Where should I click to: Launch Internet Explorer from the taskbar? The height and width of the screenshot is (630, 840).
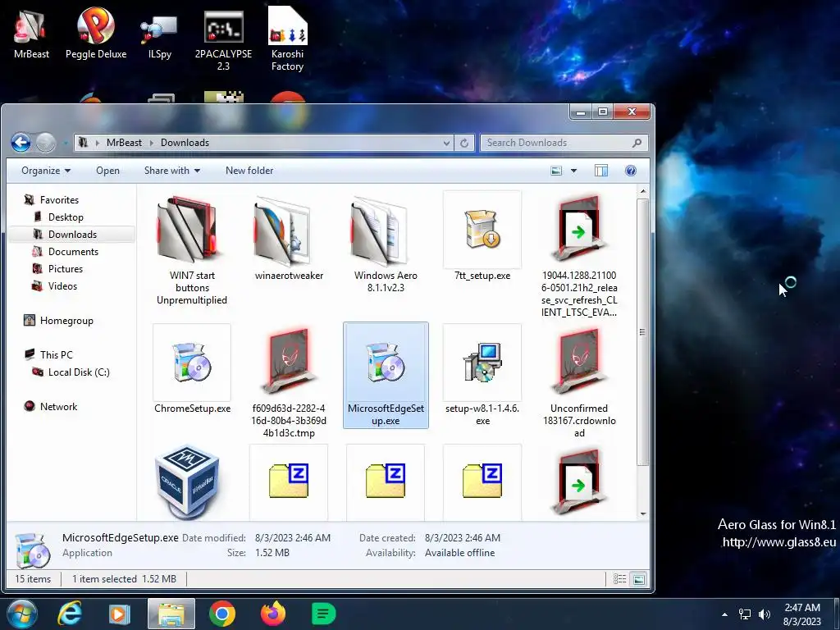pyautogui.click(x=70, y=614)
